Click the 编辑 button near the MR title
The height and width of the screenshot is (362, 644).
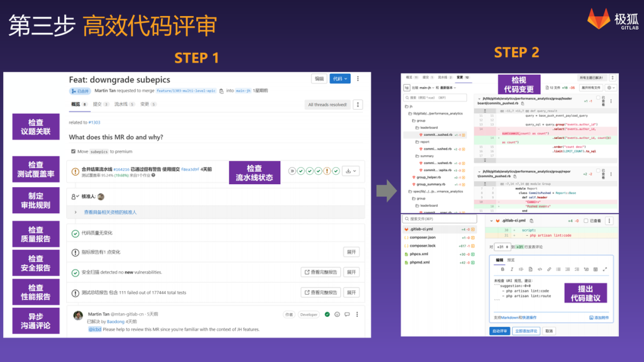pyautogui.click(x=319, y=79)
